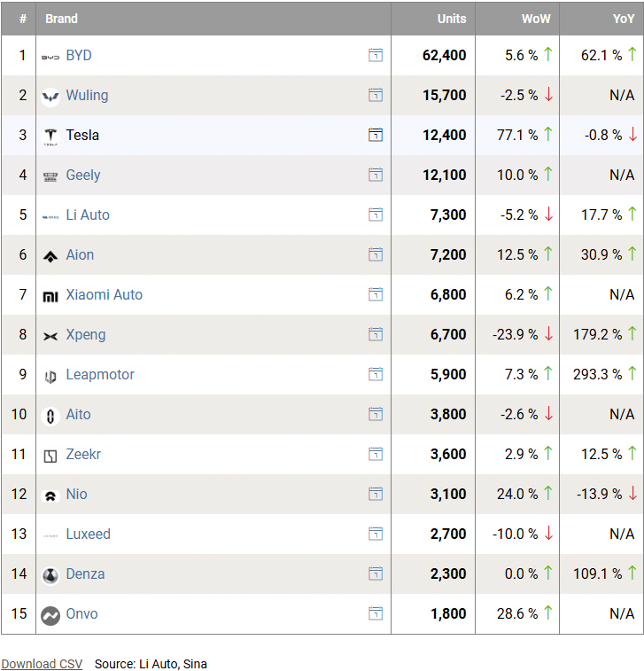Click calendar icon in Leapmotor row
The width and height of the screenshot is (644, 671).
[376, 375]
